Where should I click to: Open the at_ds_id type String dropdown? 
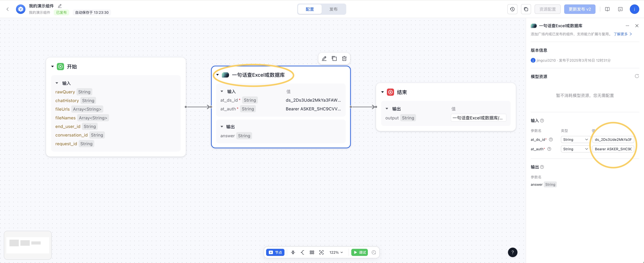(x=575, y=139)
